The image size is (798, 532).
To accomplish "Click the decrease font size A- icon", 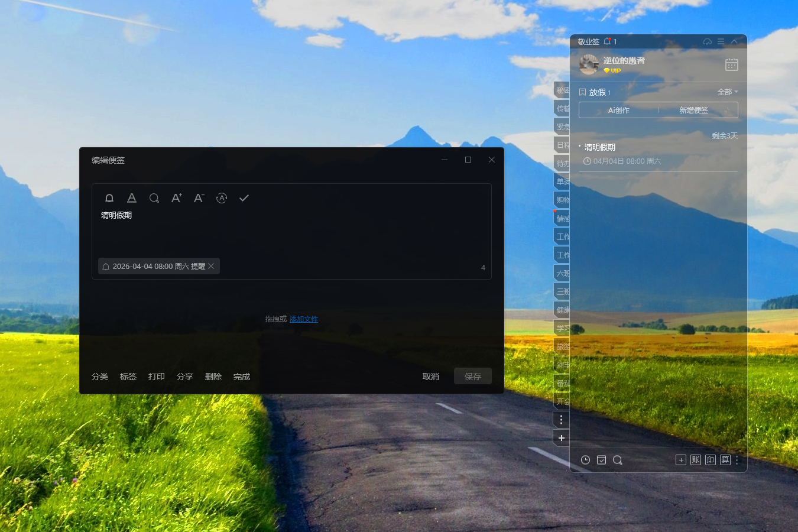I will (199, 198).
